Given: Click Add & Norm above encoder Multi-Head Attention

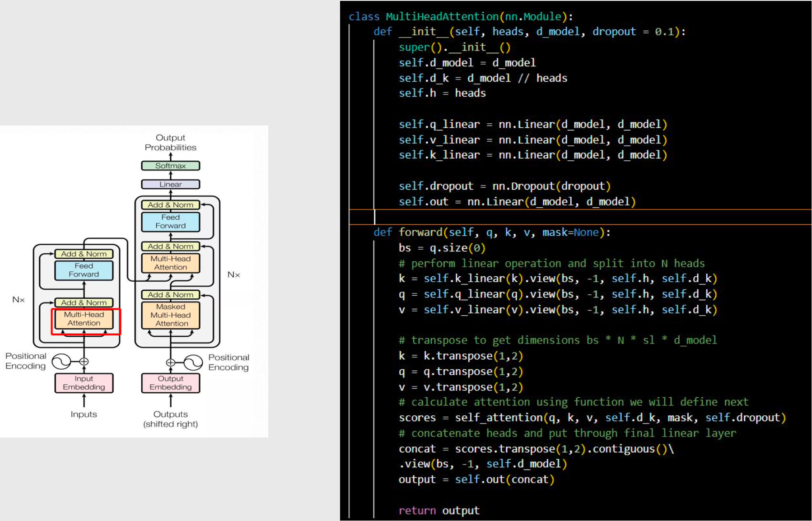Looking at the screenshot, I should (84, 302).
